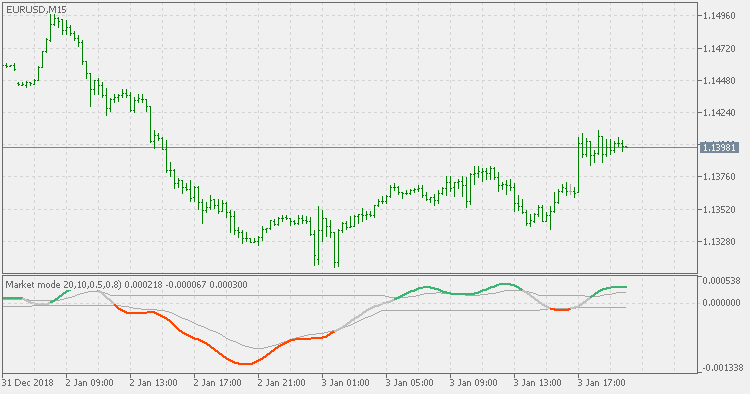Click the 3 Jan 09:00 time label
The image size is (750, 394).
pyautogui.click(x=474, y=383)
